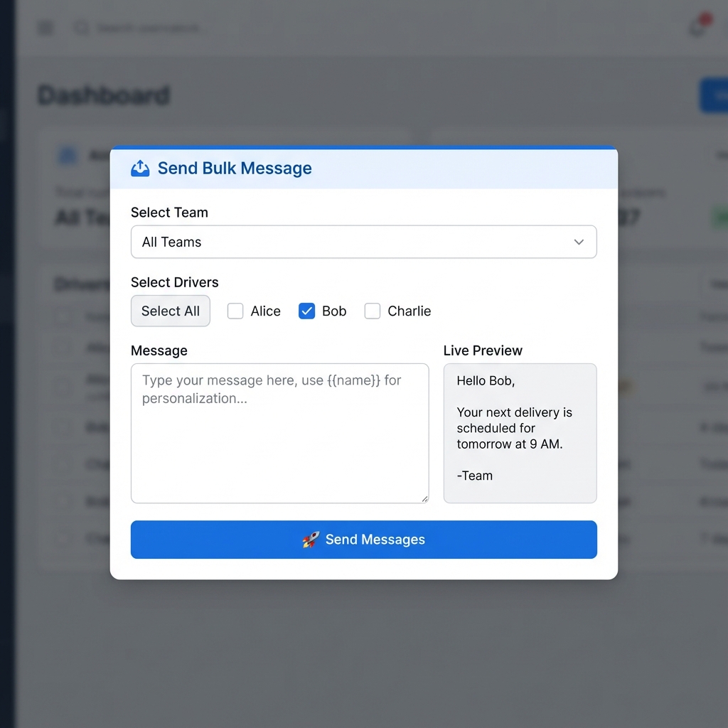Click the search magnifier icon in top bar
The width and height of the screenshot is (728, 728).
click(80, 28)
